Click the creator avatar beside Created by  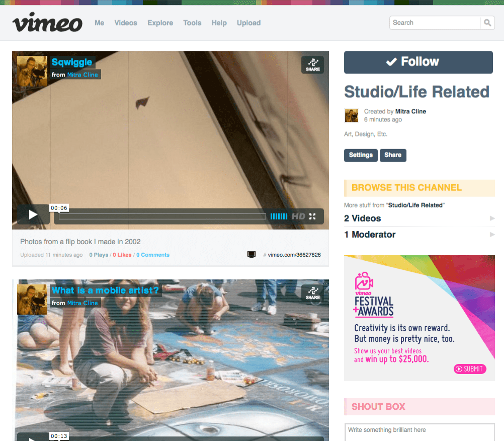[351, 115]
